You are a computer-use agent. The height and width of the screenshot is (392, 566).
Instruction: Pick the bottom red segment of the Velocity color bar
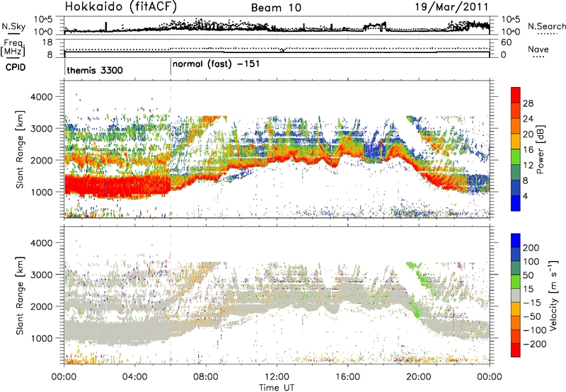tap(516, 350)
